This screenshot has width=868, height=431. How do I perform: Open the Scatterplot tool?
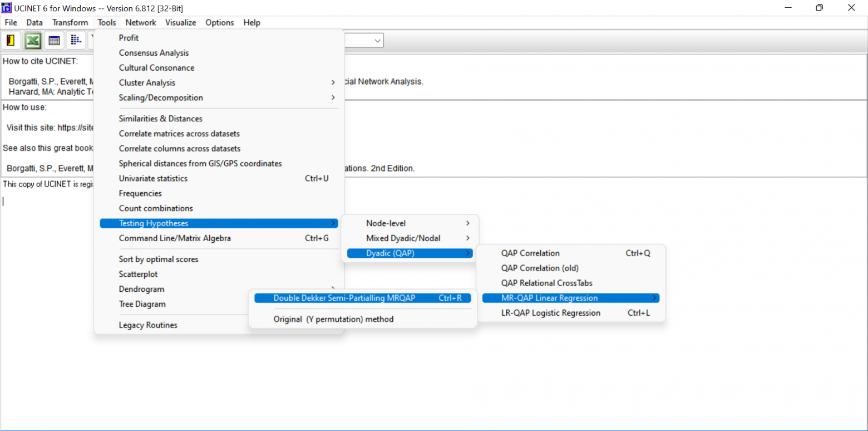point(219,275)
